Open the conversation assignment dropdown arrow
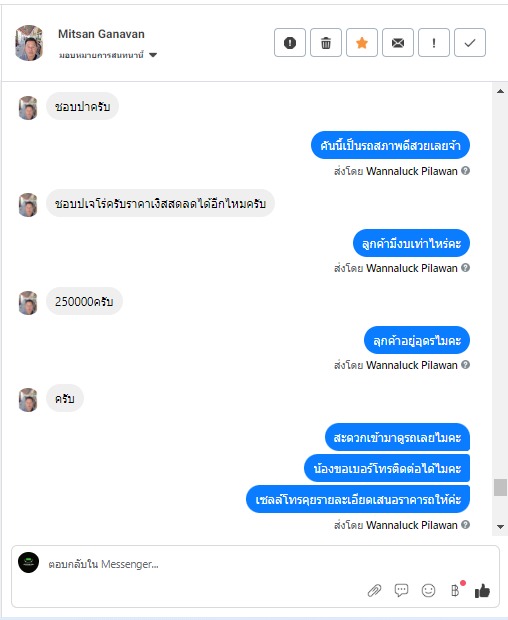Image resolution: width=508 pixels, height=620 pixels. (x=153, y=55)
